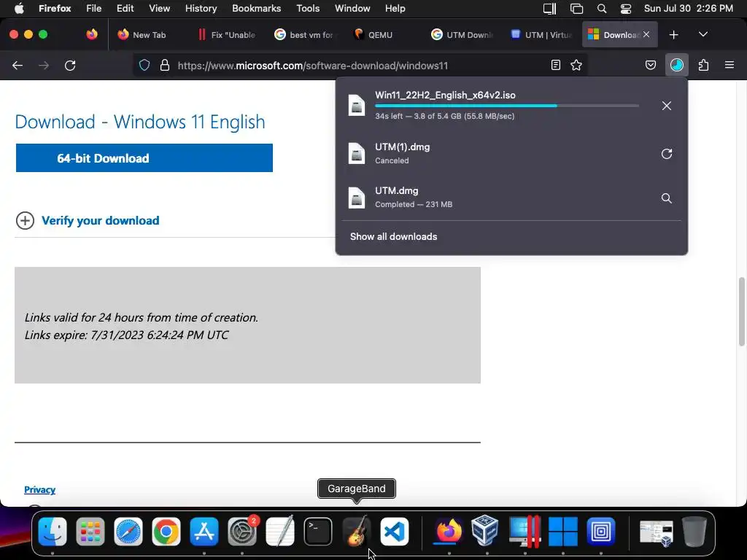This screenshot has height=560, width=747.
Task: Retry the canceled UTM(1).dmg download
Action: pos(667,154)
